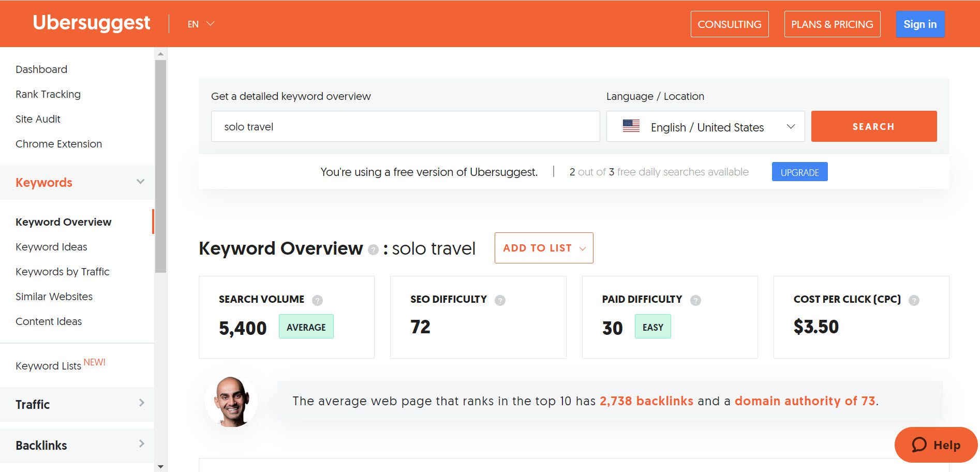Open Dashboard in the sidebar
The width and height of the screenshot is (980, 472).
point(41,69)
